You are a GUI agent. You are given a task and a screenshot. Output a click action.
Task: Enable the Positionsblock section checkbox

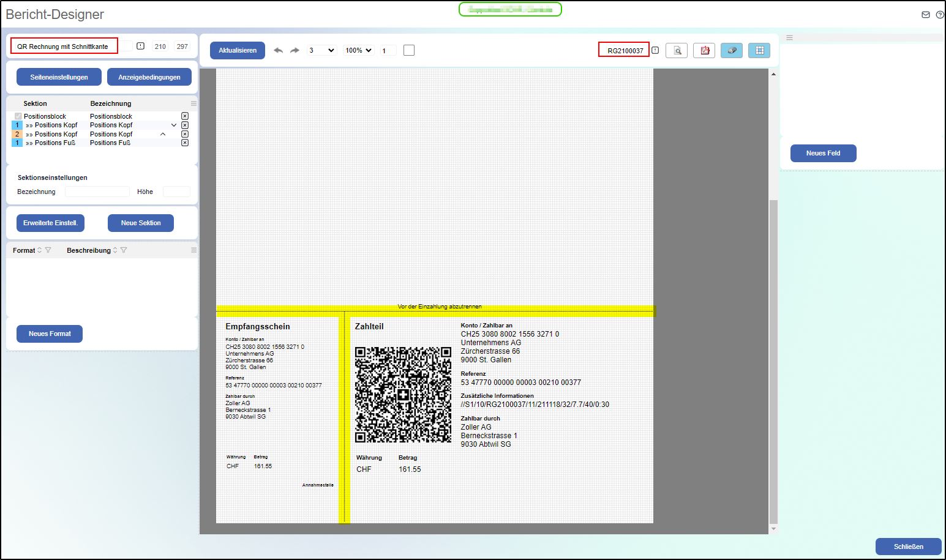pos(17,116)
